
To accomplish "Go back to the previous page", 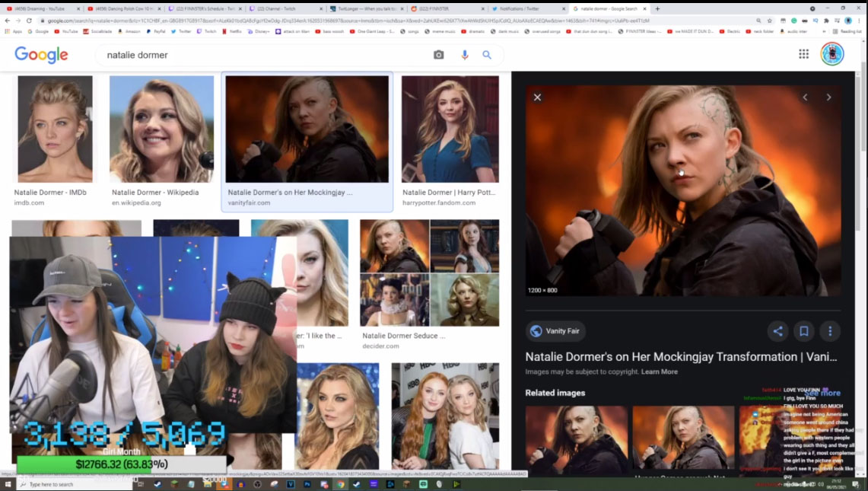I will (7, 21).
